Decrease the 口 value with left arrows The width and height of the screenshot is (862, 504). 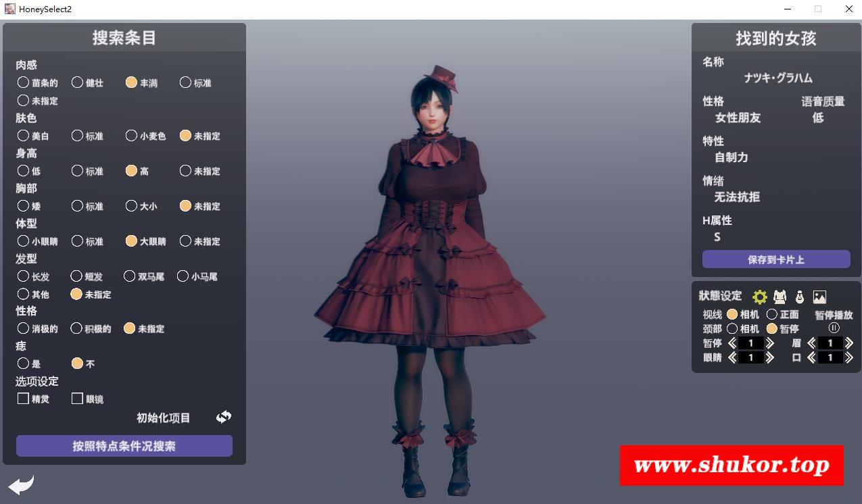tap(812, 357)
